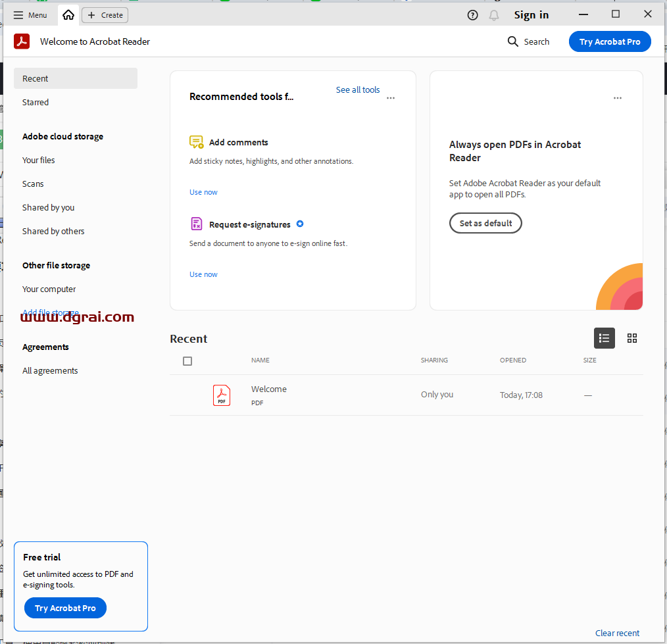The image size is (667, 644).
Task: Click 'Today, 17:08' opened cell
Action: tap(521, 395)
